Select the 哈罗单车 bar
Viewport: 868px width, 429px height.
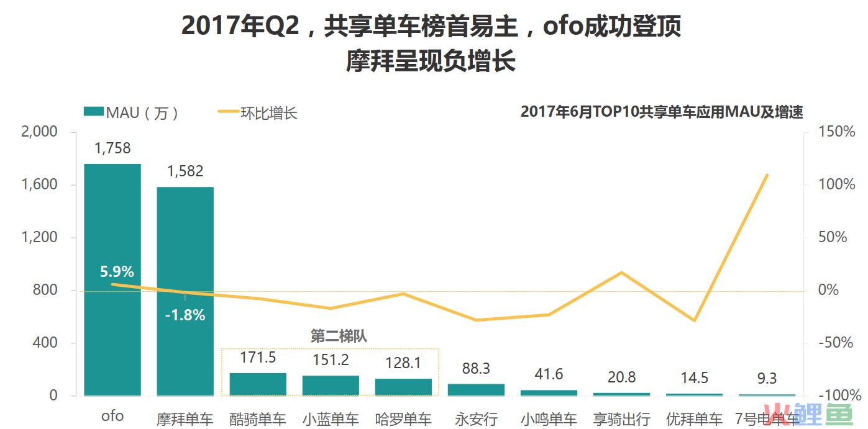click(x=403, y=387)
